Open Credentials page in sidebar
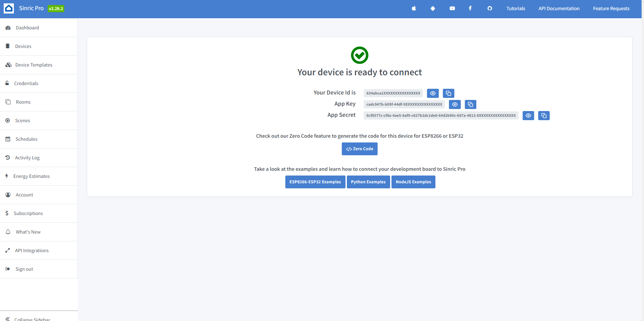 [x=39, y=83]
